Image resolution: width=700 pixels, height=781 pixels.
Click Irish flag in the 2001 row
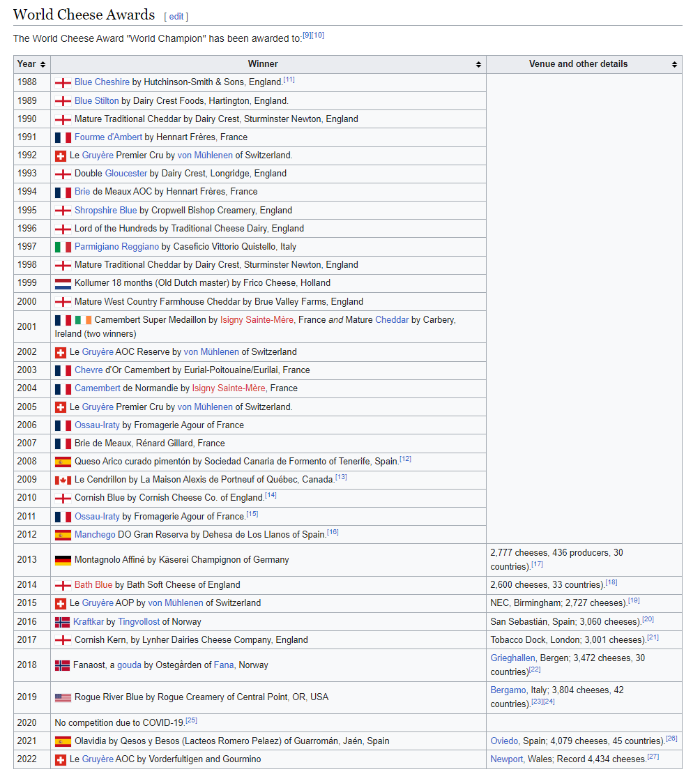coord(83,320)
